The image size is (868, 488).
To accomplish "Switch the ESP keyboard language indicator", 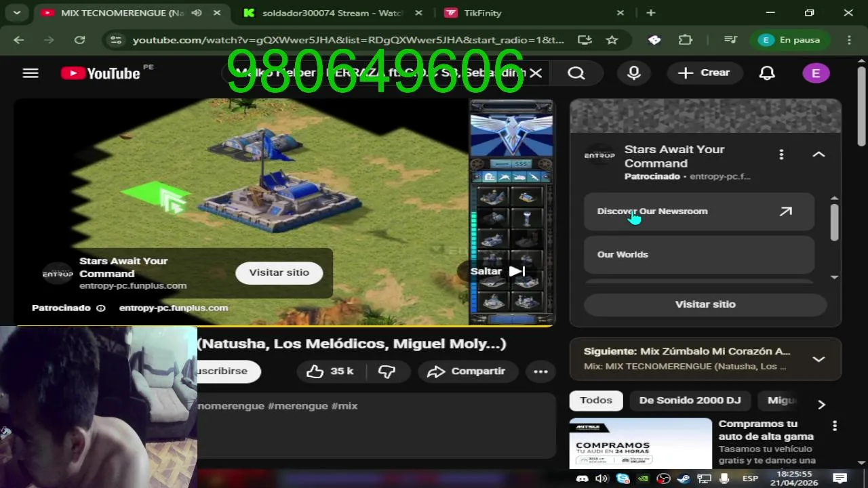I will click(x=750, y=479).
